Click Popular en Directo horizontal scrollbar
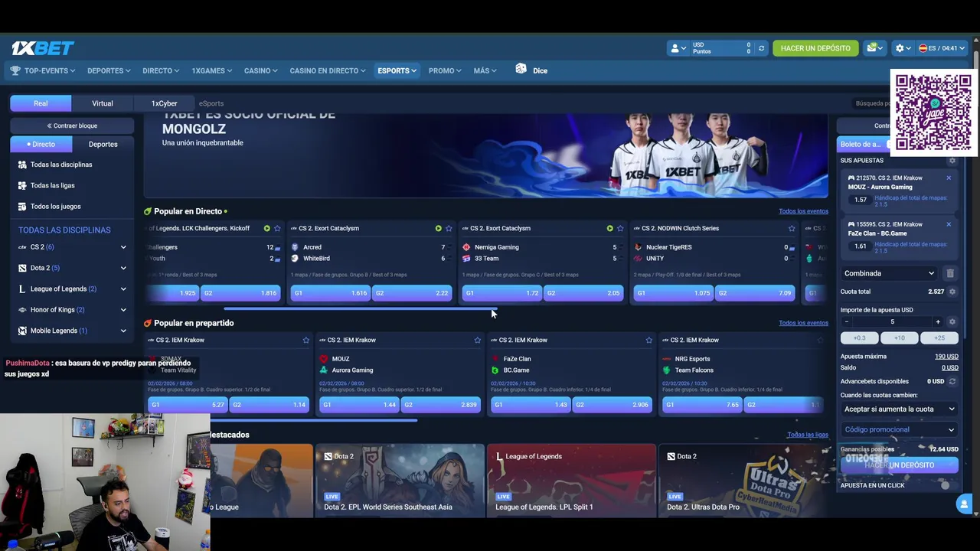The width and height of the screenshot is (980, 551). (360, 309)
